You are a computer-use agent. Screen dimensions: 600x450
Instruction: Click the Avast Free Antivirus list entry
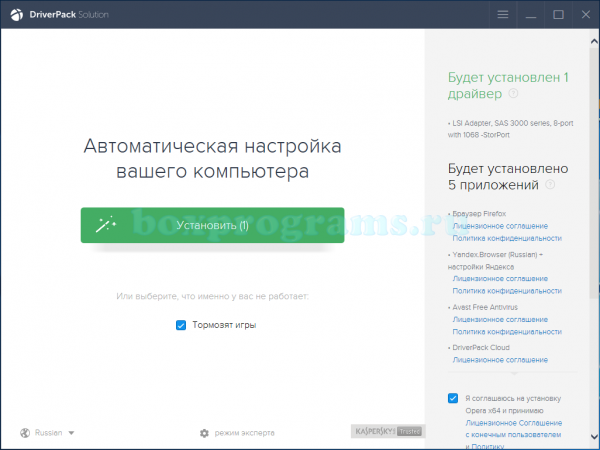(483, 307)
